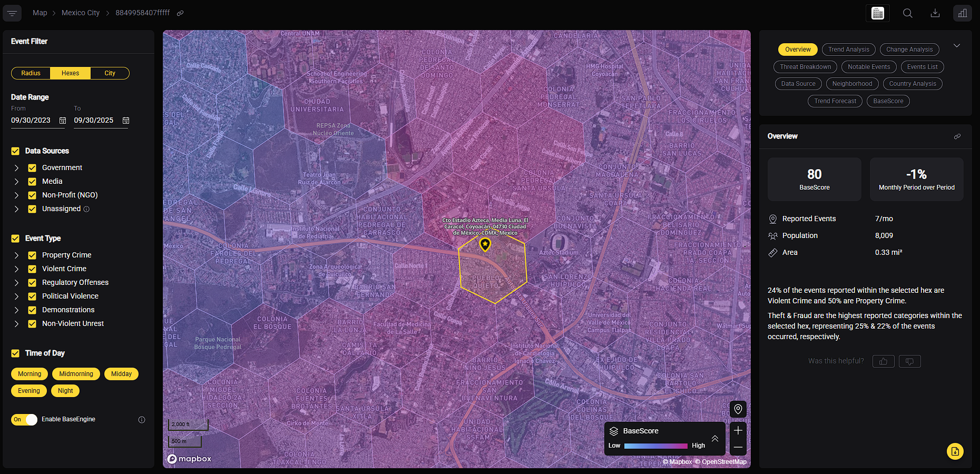Collapse the analysis panel with the chevron
Screen dimensions: 980x474
(957, 46)
